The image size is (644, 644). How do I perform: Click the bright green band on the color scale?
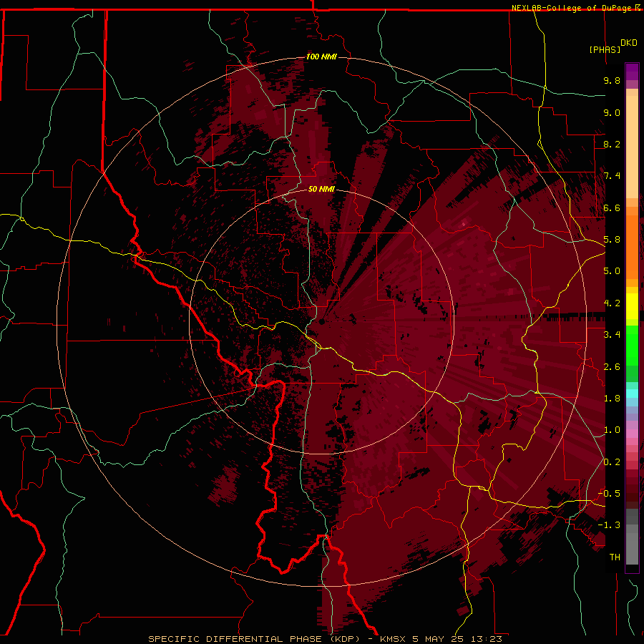click(632, 345)
